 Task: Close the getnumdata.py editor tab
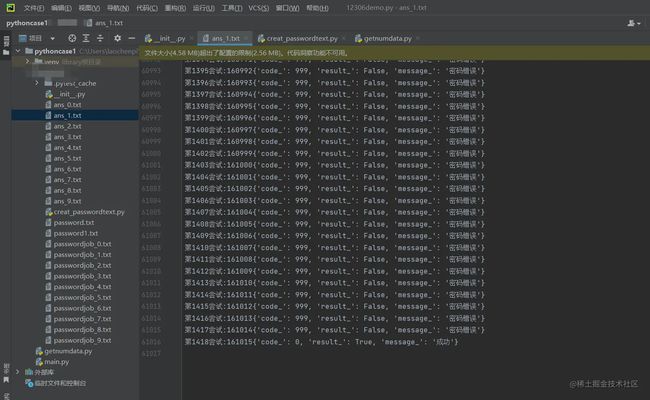pyautogui.click(x=418, y=39)
